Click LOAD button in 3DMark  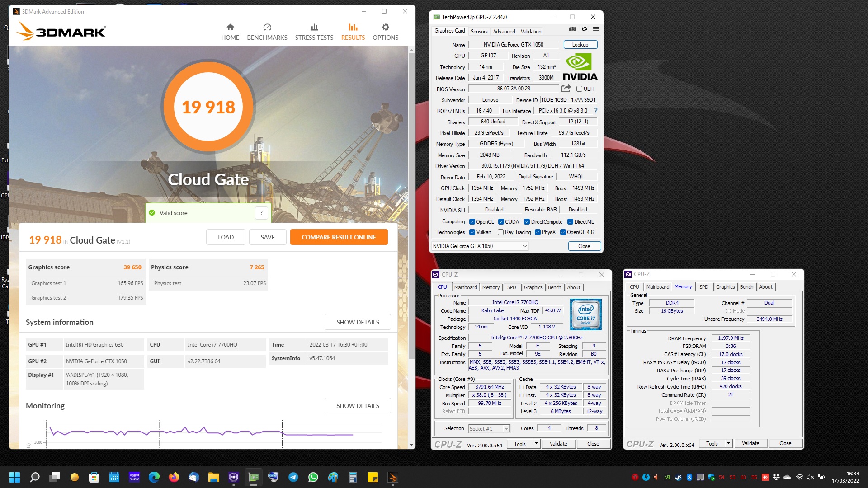point(226,237)
